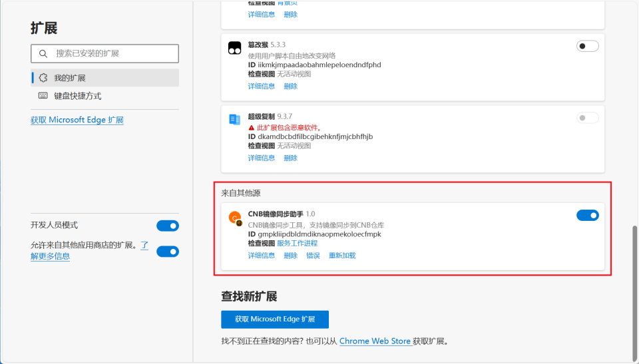Image resolution: width=639 pixels, height=364 pixels.
Task: Open 错误 link for CNB镜像同步助手
Action: [x=313, y=256]
